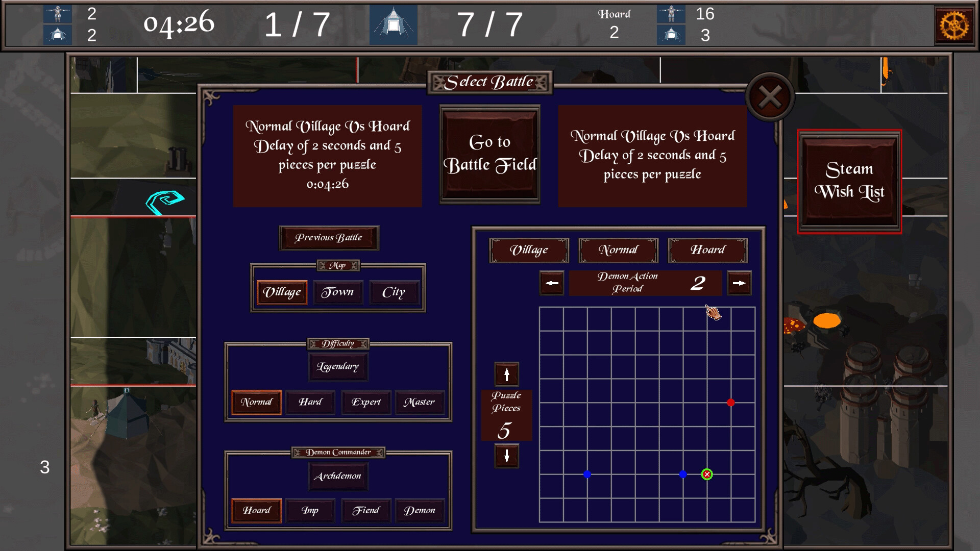Select the Village battle tab

tap(529, 249)
